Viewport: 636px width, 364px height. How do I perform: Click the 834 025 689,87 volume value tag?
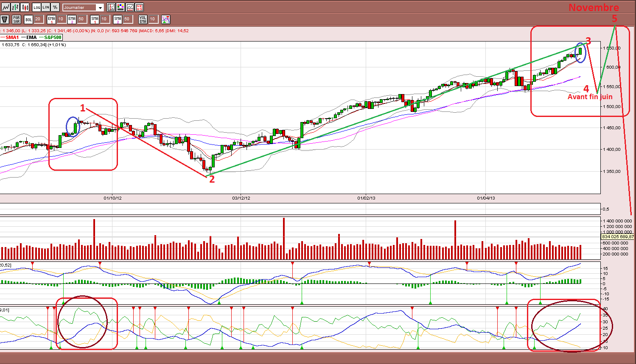click(617, 237)
